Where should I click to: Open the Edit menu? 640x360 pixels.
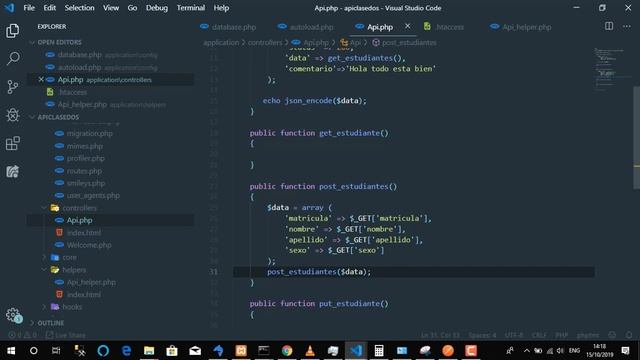49,8
